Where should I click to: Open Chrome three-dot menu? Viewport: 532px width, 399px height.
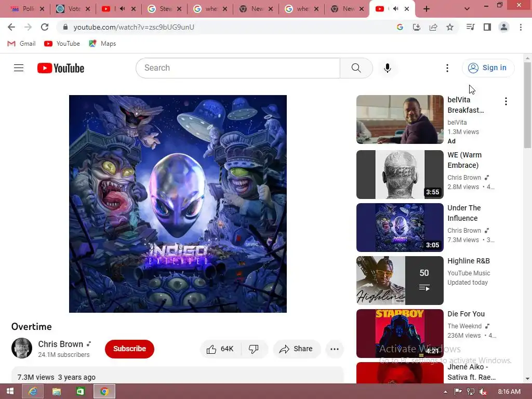pyautogui.click(x=521, y=27)
